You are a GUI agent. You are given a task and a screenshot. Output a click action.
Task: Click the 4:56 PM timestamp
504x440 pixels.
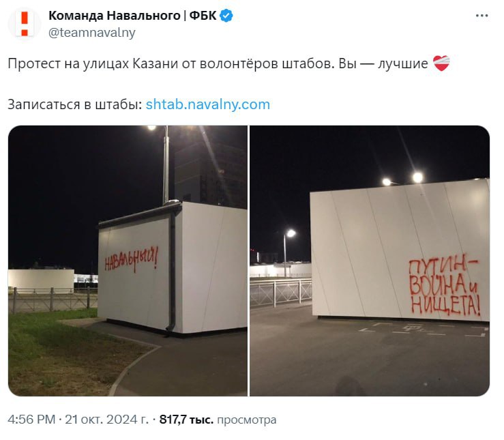(x=31, y=420)
